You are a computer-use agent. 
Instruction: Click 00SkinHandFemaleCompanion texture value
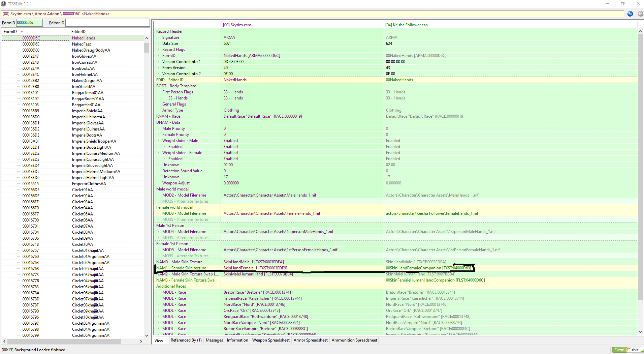428,268
